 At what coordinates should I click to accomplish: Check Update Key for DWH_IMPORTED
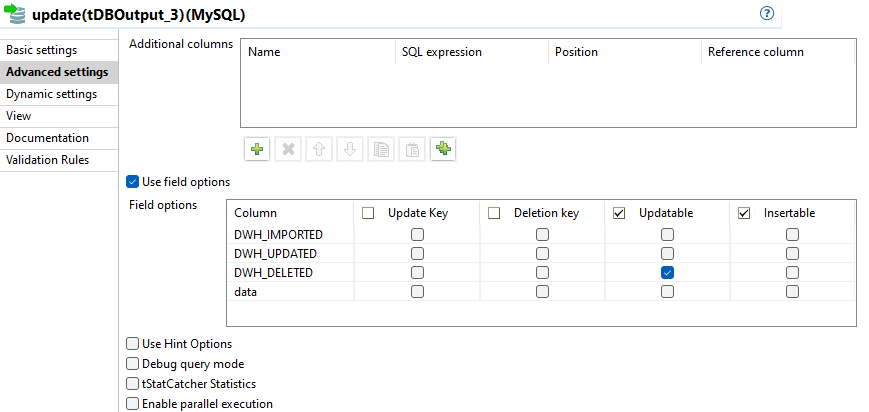click(x=417, y=234)
